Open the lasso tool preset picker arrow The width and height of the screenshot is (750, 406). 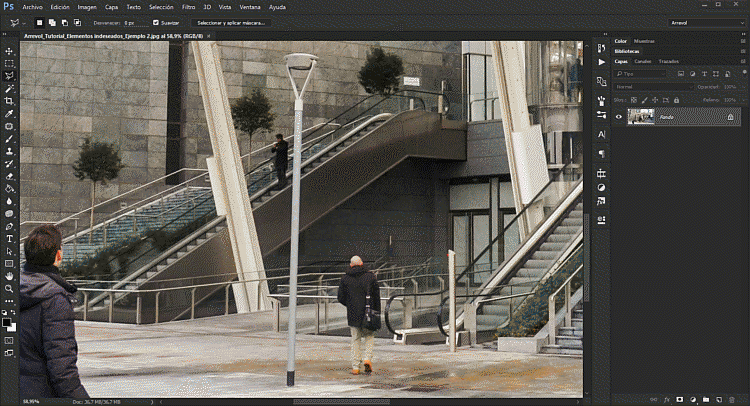pyautogui.click(x=24, y=23)
